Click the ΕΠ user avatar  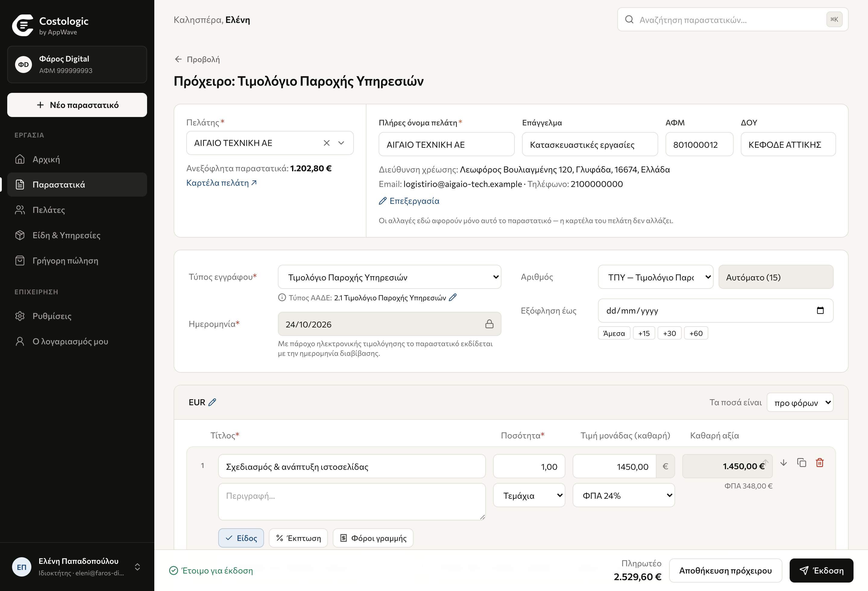(x=22, y=567)
